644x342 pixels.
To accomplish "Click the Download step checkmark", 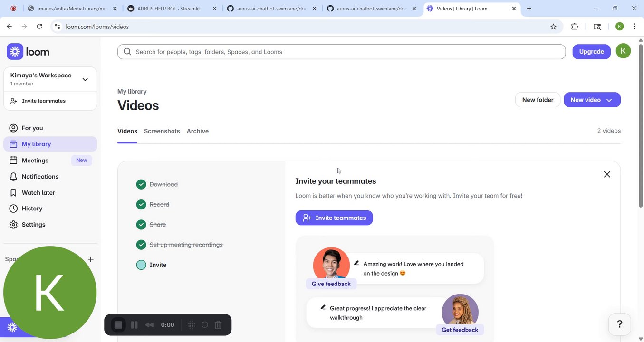I will coord(141,184).
